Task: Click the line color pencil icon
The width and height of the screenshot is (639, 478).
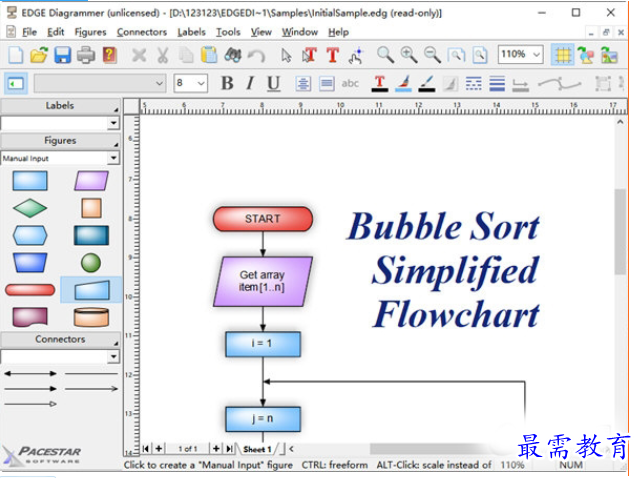Action: click(427, 84)
